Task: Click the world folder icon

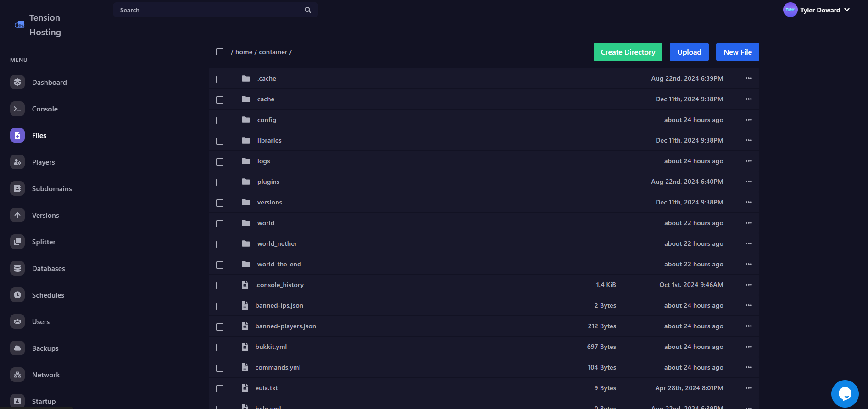Action: [x=246, y=223]
